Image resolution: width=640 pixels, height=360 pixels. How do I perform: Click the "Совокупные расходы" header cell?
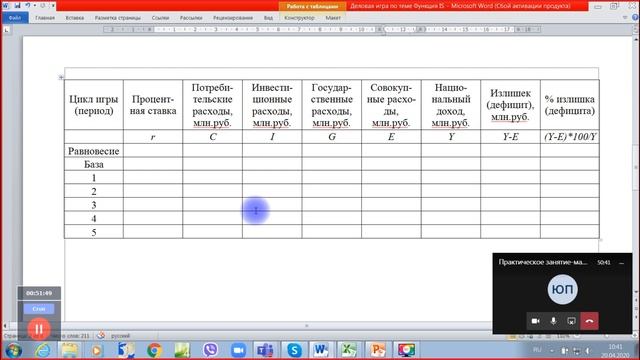391,105
